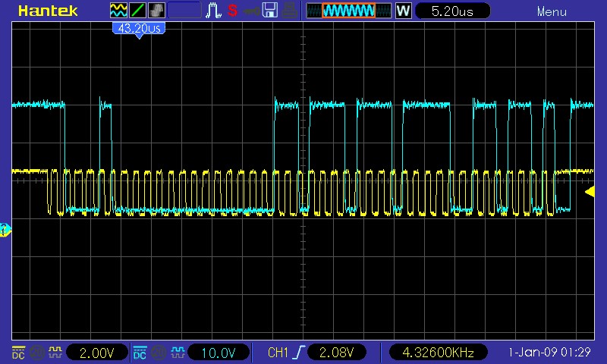The height and width of the screenshot is (364, 607).
Task: Click the floppy disk save icon
Action: [269, 11]
